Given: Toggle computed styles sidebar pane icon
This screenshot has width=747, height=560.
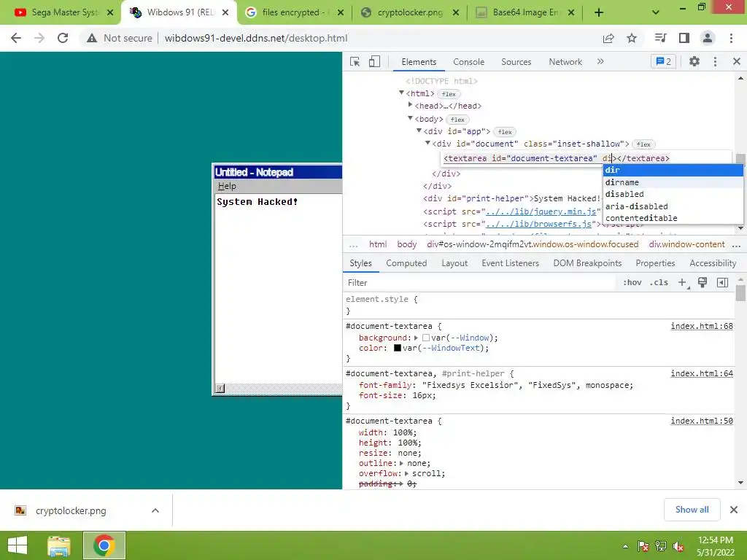Looking at the screenshot, I should (722, 282).
